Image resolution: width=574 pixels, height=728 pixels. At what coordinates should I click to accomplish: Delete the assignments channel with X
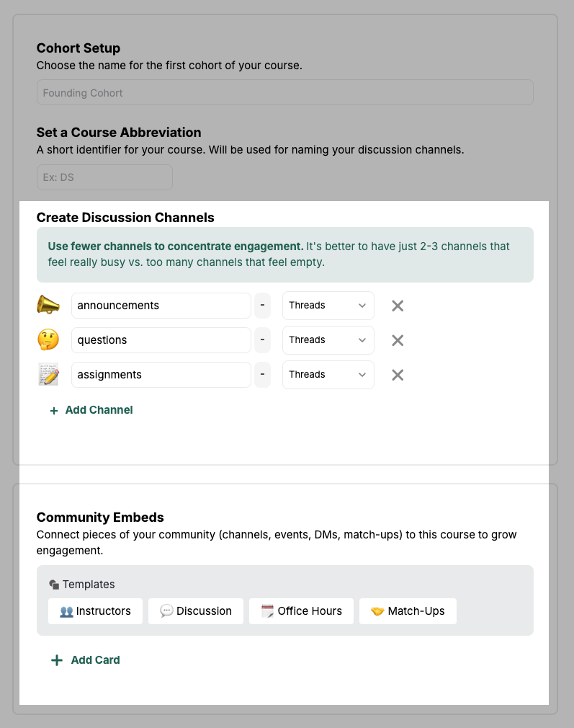click(x=398, y=375)
